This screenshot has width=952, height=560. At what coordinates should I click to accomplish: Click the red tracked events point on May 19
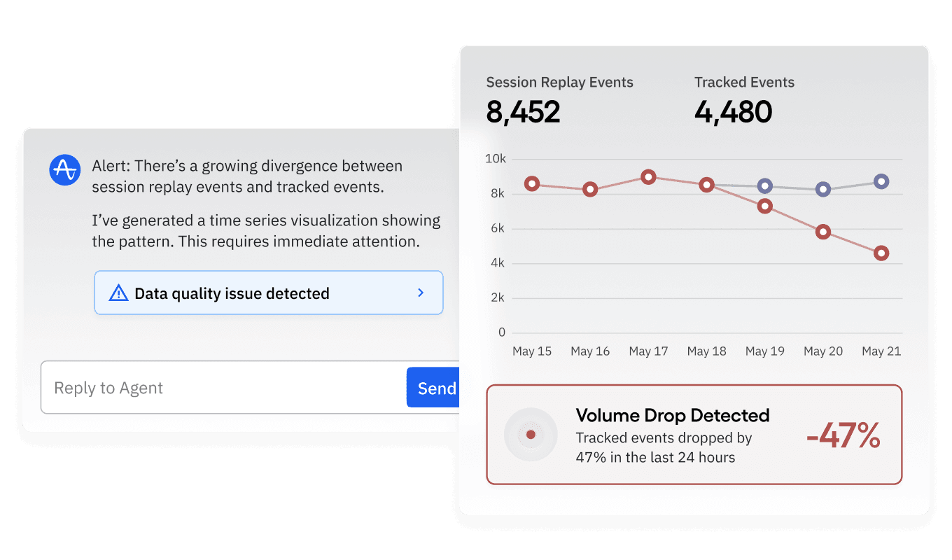pos(765,206)
